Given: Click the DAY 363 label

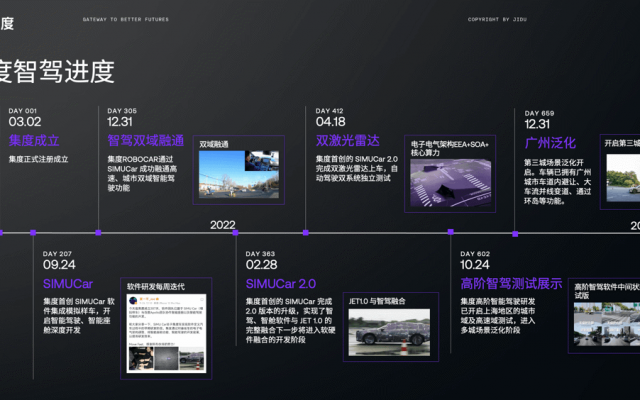Looking at the screenshot, I should (x=260, y=253).
